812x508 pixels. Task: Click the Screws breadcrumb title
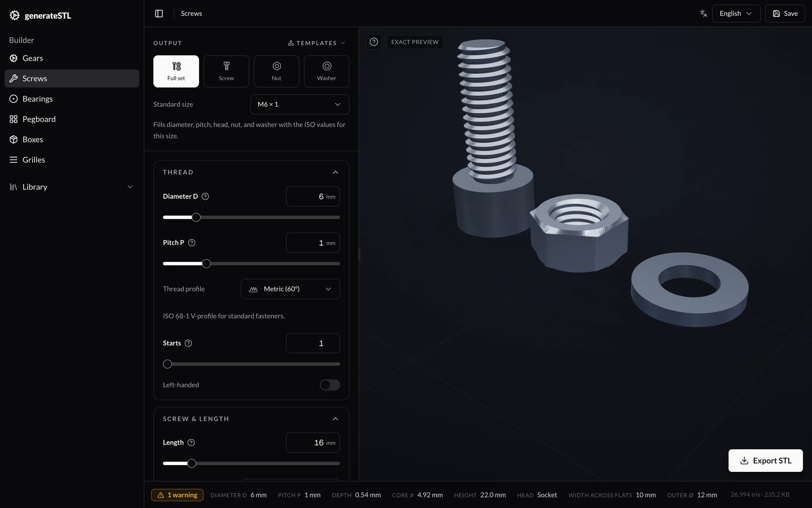[x=192, y=13]
